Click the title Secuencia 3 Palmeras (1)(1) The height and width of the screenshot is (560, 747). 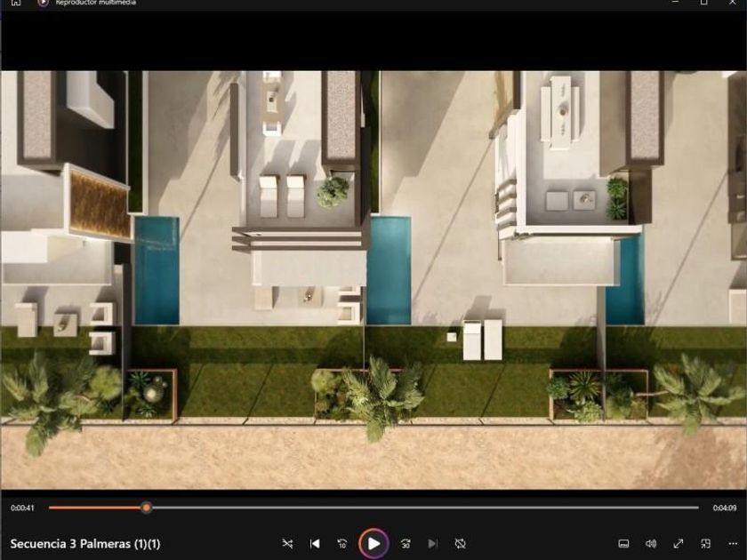(x=85, y=544)
